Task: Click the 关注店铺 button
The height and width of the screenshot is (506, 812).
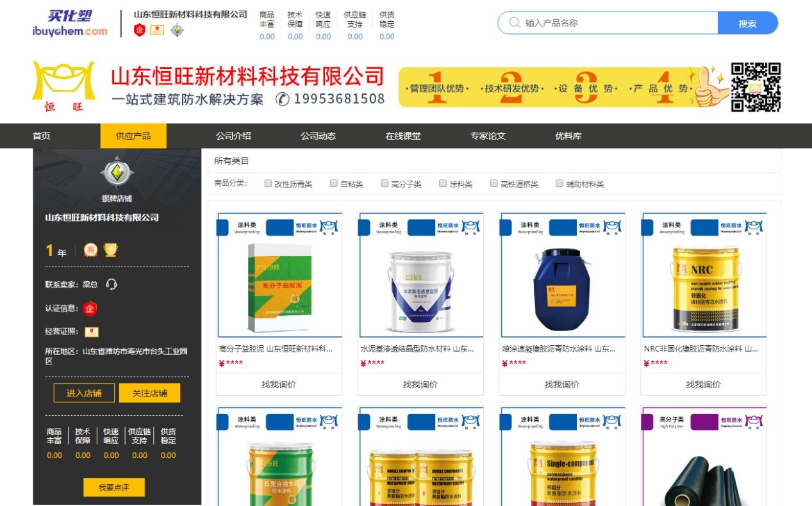Action: pyautogui.click(x=149, y=393)
